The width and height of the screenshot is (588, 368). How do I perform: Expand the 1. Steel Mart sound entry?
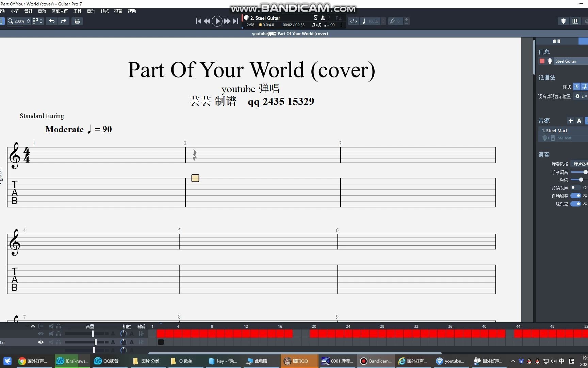tap(563, 131)
